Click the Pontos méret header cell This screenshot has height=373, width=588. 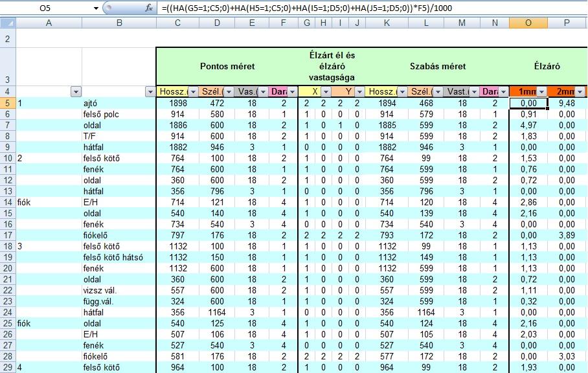pyautogui.click(x=227, y=66)
